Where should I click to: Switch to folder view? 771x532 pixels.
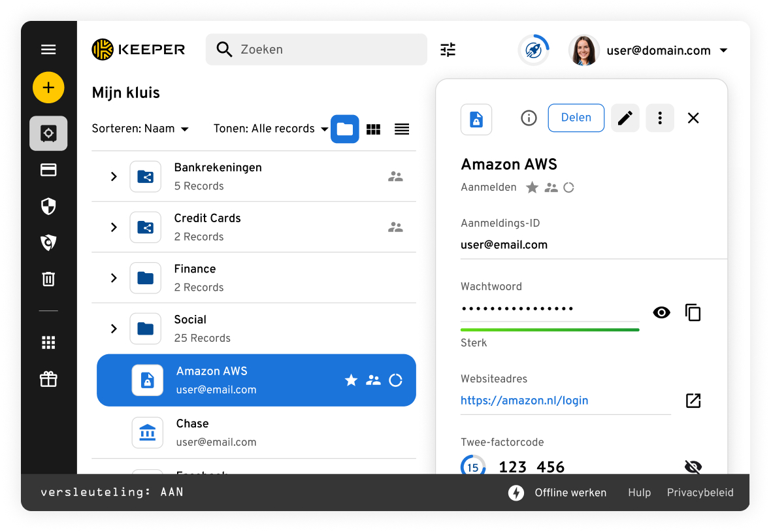(345, 129)
